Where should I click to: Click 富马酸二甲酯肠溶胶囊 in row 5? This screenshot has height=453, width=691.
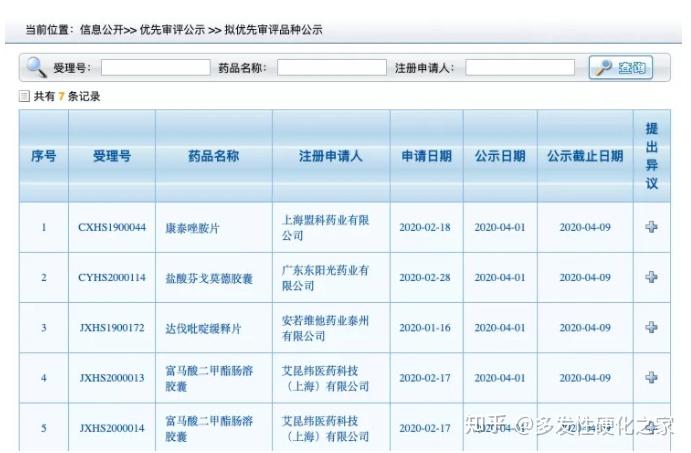tap(209, 429)
